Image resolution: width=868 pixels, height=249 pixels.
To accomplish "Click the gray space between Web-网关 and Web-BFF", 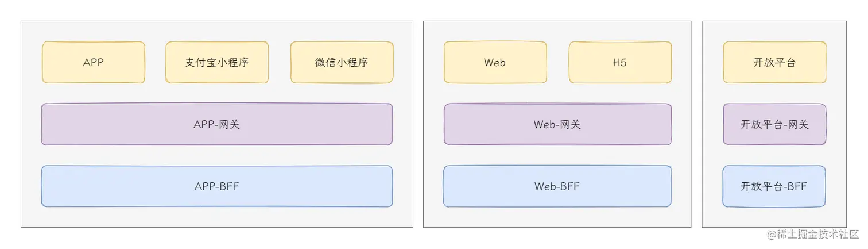I will coord(557,155).
